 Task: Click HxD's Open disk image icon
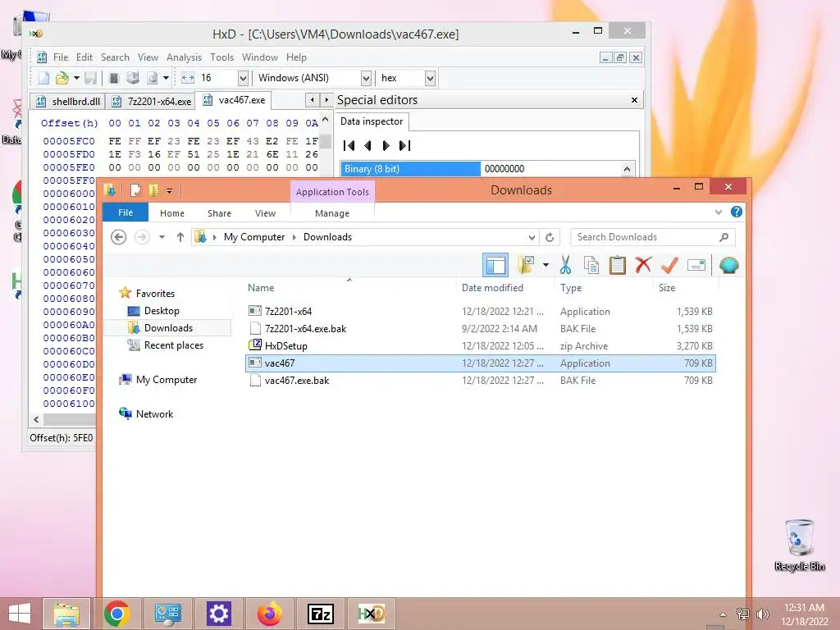point(152,78)
